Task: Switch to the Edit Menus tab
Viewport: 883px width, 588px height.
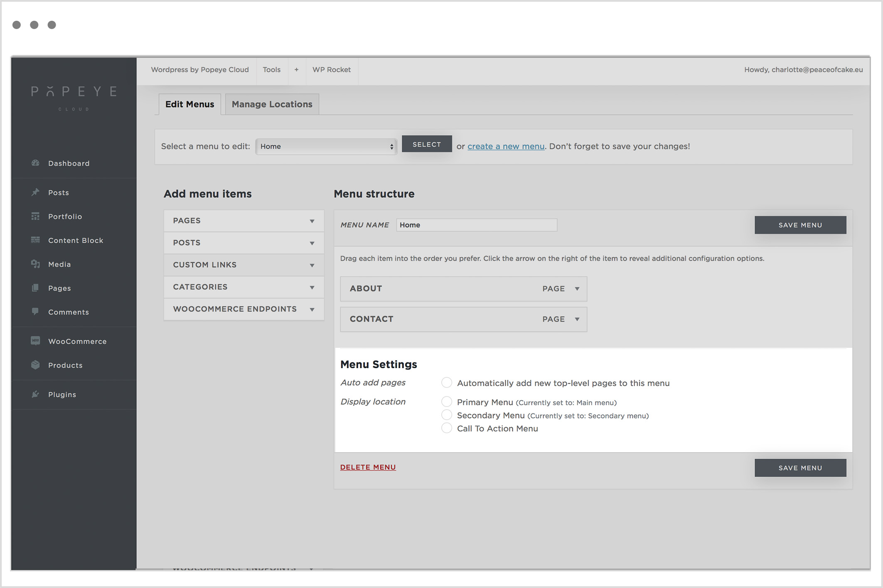Action: tap(190, 104)
